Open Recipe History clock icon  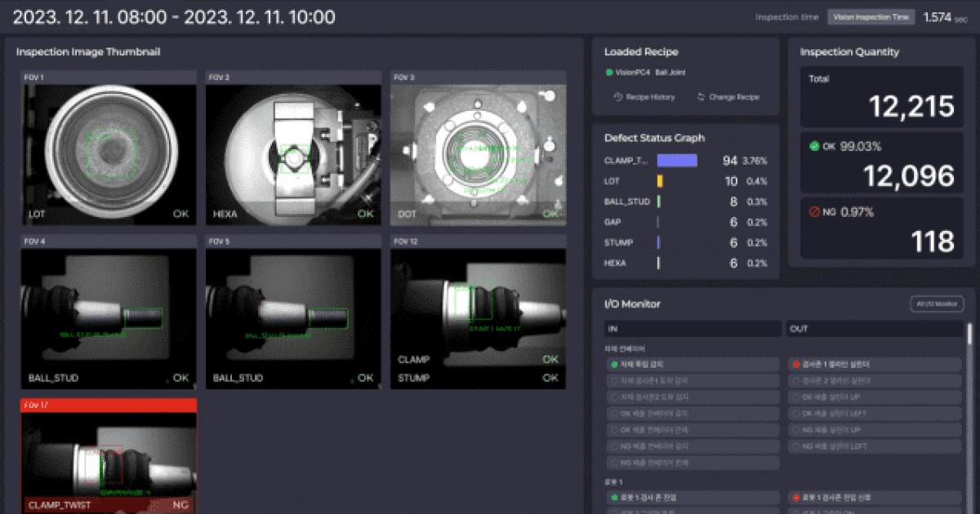pos(617,97)
